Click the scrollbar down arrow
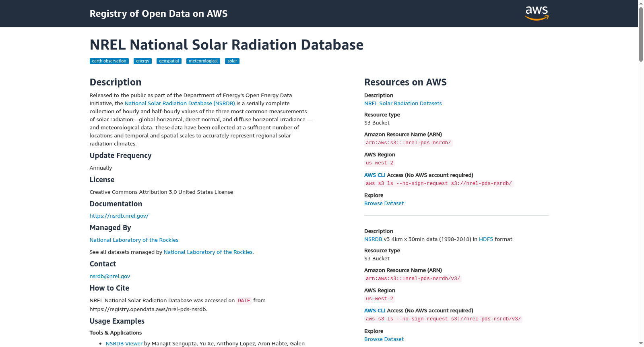The height and width of the screenshot is (347, 644). (641, 343)
